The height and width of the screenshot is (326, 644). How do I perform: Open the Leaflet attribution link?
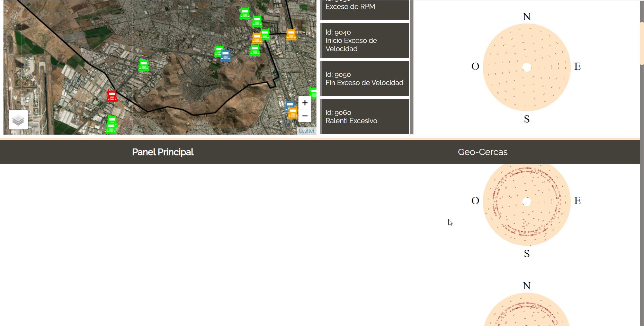coord(307,131)
